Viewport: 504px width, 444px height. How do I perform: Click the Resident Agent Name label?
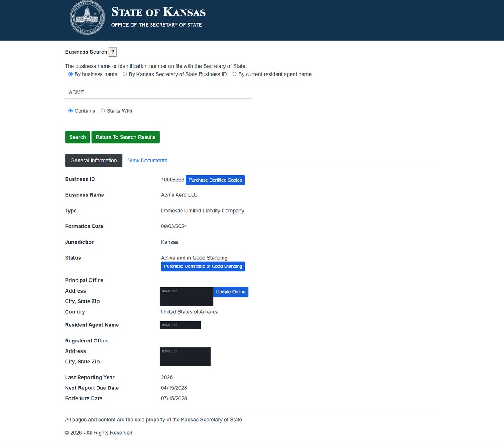pyautogui.click(x=92, y=325)
